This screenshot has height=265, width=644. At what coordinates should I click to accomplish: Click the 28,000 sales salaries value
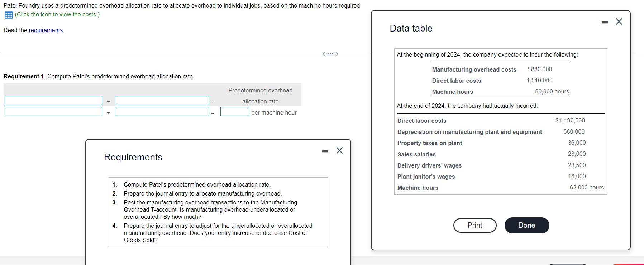[577, 154]
